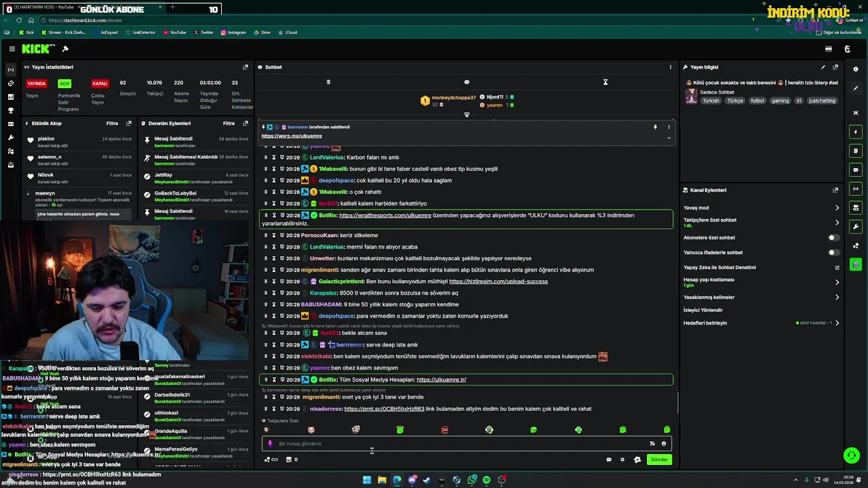Open File Explorer from taskbar
Viewport: 868px width, 488px height.
382,480
